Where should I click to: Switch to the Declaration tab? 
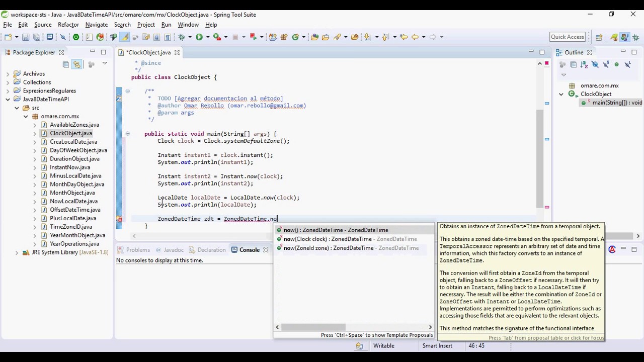click(207, 250)
